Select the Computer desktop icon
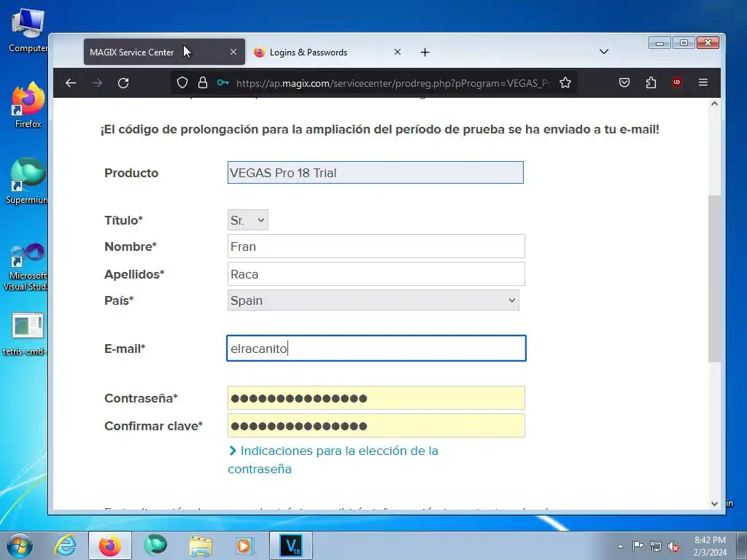Screen dimensions: 747x560 point(27,29)
